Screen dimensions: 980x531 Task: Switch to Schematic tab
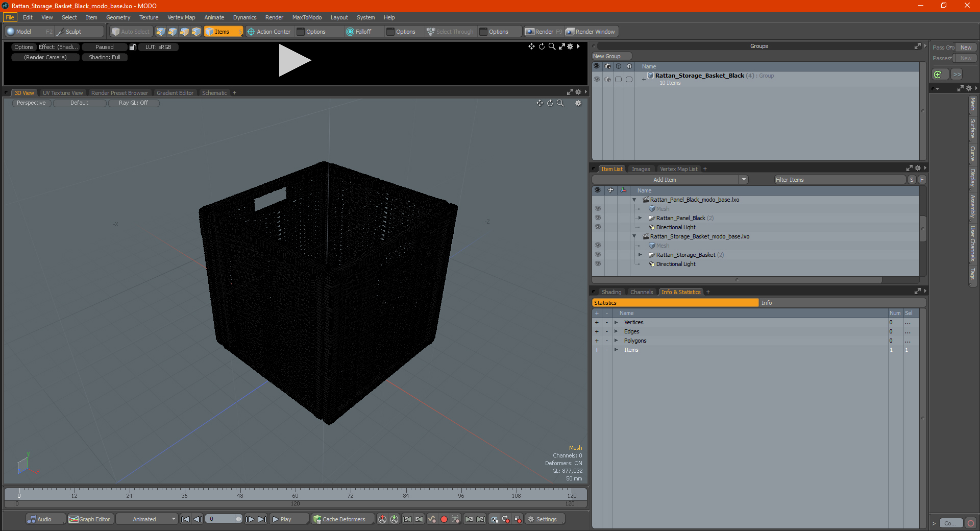pyautogui.click(x=214, y=93)
